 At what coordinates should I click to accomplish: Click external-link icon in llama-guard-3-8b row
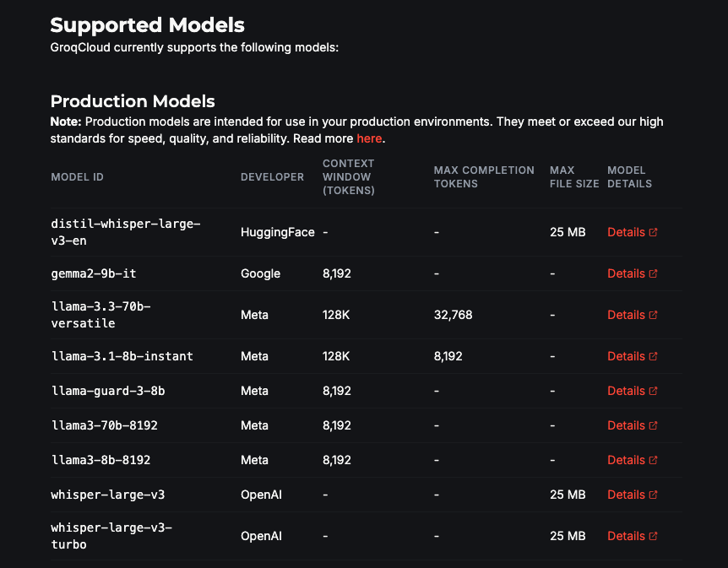(653, 391)
